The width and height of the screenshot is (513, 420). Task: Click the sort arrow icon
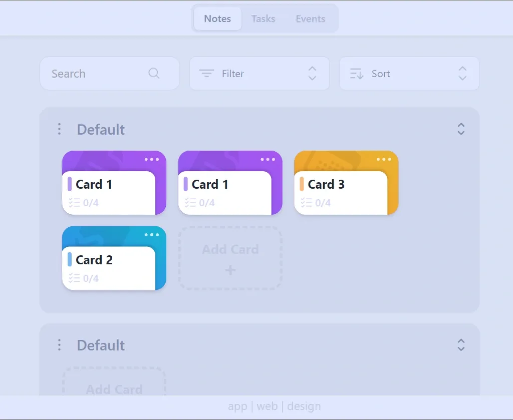(356, 74)
